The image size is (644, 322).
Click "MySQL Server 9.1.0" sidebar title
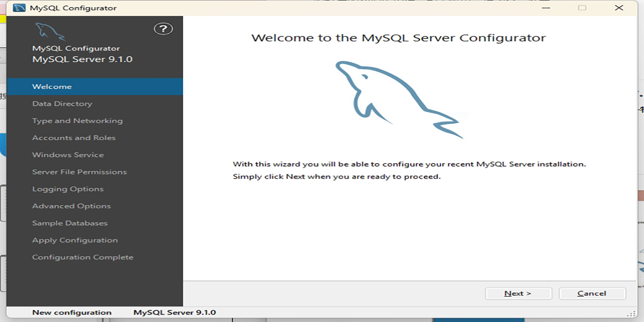click(x=82, y=59)
